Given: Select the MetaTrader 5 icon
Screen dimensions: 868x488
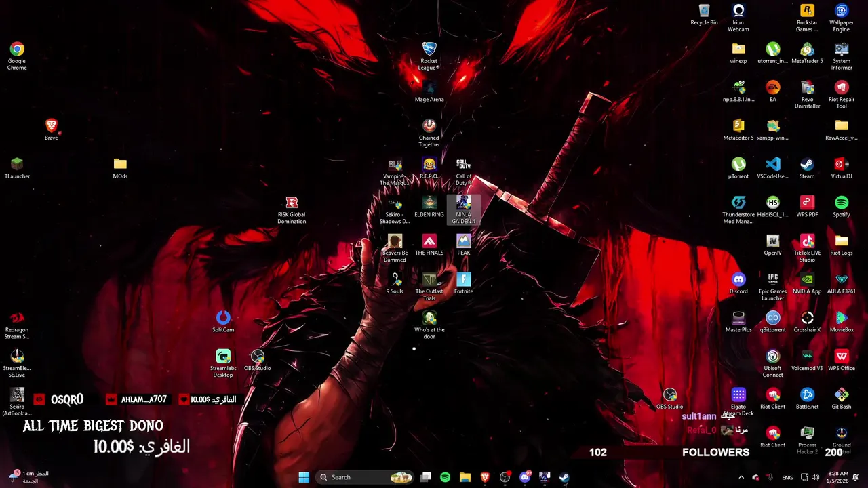Looking at the screenshot, I should pyautogui.click(x=807, y=53).
